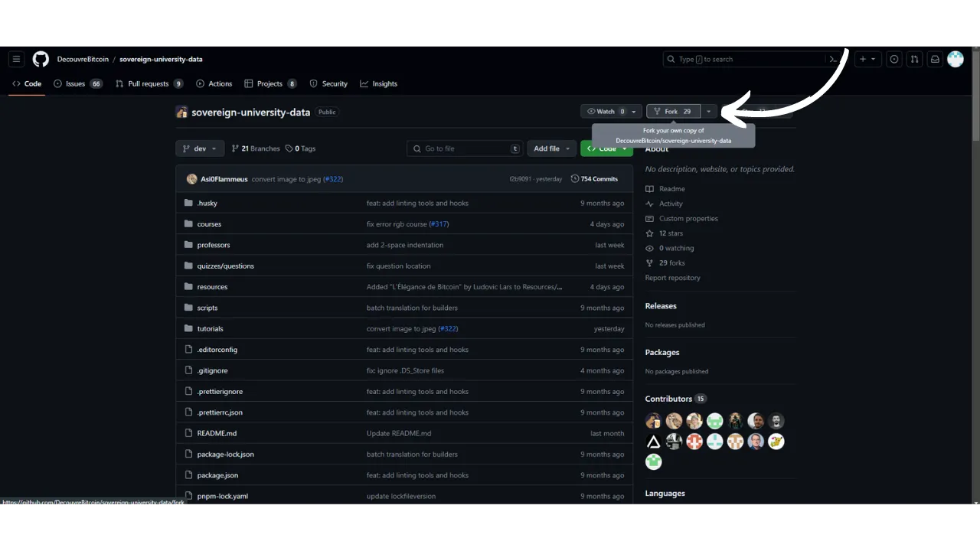Click the white triangle contributor avatar
This screenshot has height=551, width=980.
click(x=653, y=442)
